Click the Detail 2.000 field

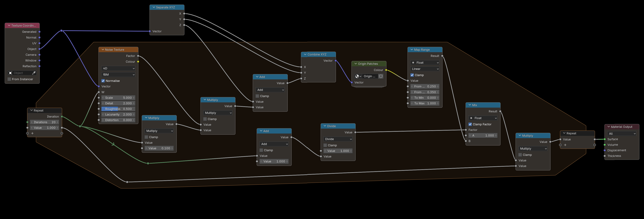(118, 103)
